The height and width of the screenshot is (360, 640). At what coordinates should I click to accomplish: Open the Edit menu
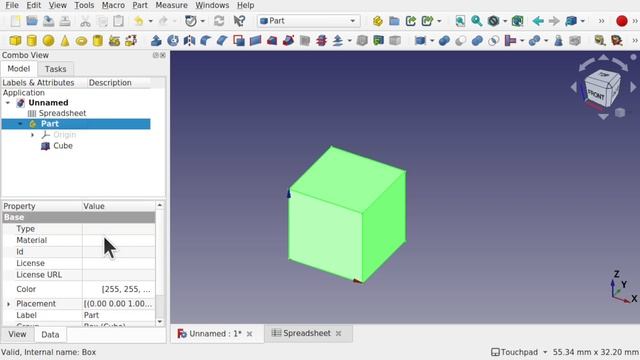[33, 5]
